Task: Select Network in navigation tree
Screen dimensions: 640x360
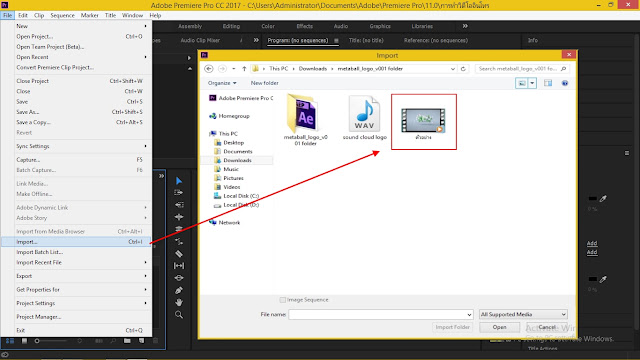Action: [229, 222]
